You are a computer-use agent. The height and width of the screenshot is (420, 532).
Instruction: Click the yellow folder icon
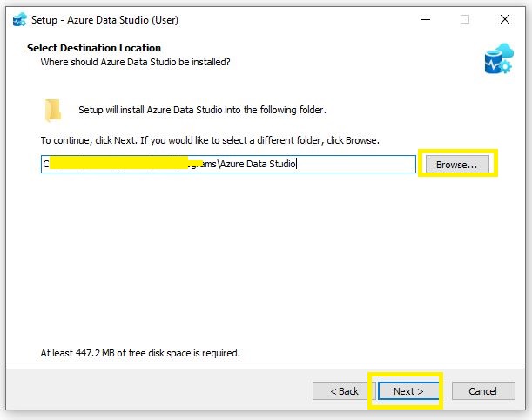point(53,110)
